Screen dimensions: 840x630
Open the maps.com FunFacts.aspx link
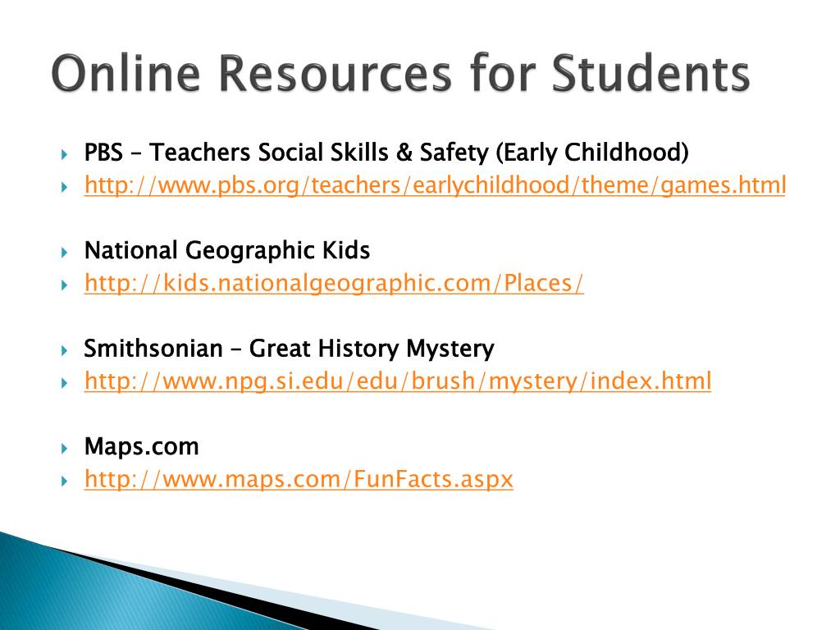[299, 479]
